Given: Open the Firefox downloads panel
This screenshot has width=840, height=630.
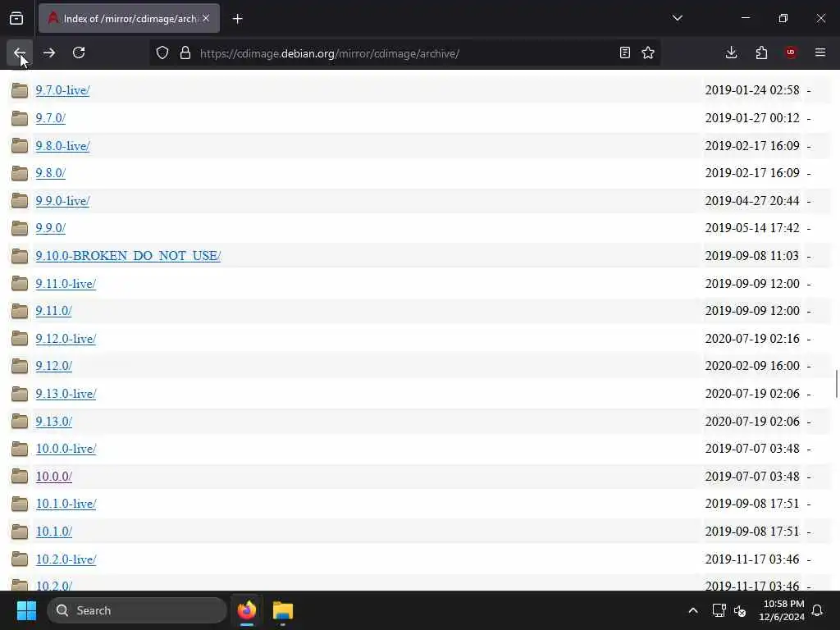Looking at the screenshot, I should [731, 52].
